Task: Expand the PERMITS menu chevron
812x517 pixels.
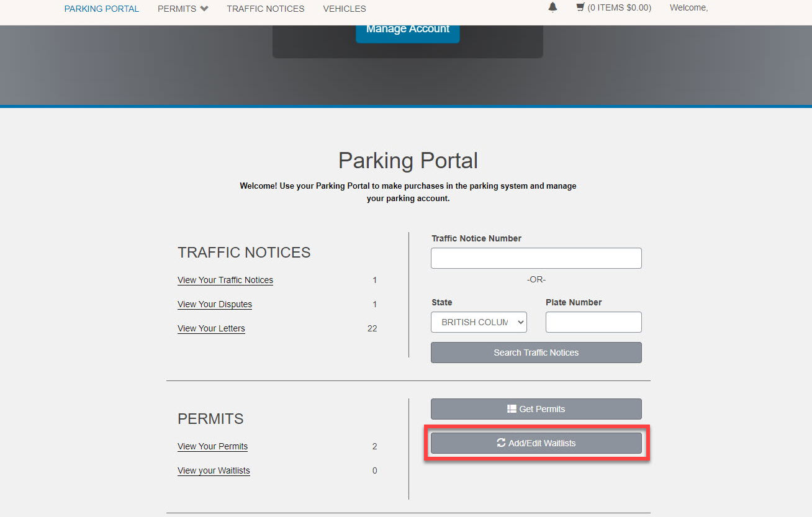Action: pyautogui.click(x=204, y=9)
